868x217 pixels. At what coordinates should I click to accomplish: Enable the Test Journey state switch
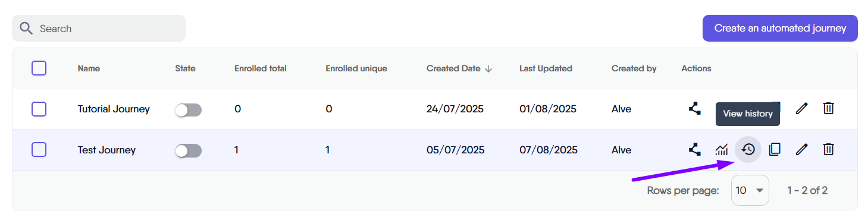pyautogui.click(x=188, y=151)
